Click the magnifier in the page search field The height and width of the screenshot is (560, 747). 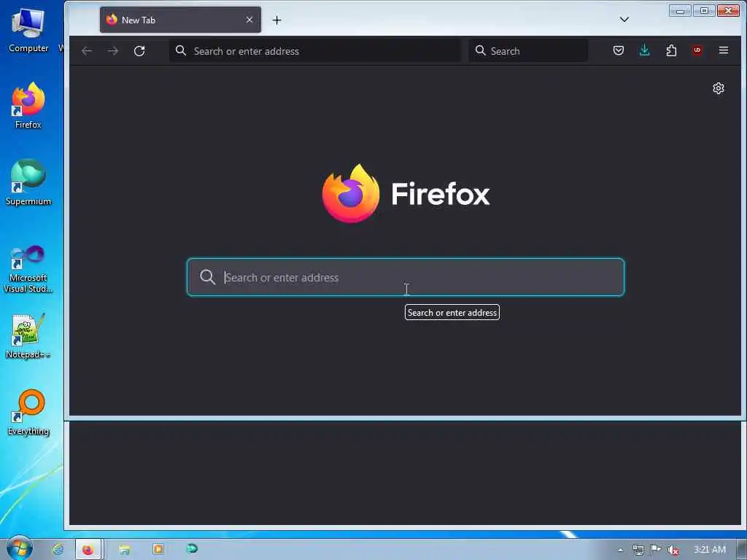(208, 276)
